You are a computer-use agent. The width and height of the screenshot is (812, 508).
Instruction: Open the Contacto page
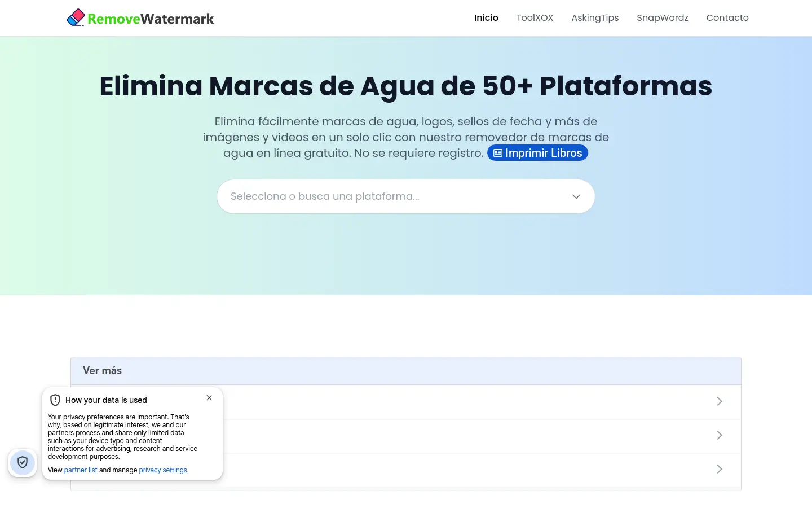[727, 18]
